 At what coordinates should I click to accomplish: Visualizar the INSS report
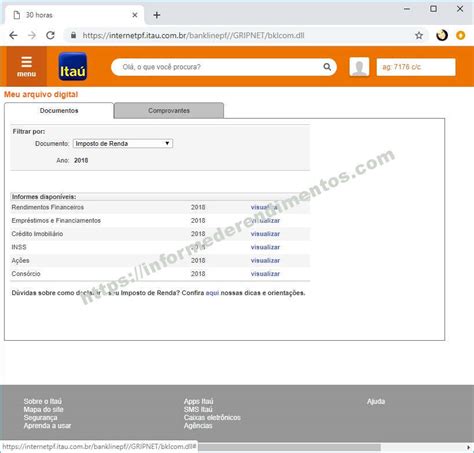point(265,247)
